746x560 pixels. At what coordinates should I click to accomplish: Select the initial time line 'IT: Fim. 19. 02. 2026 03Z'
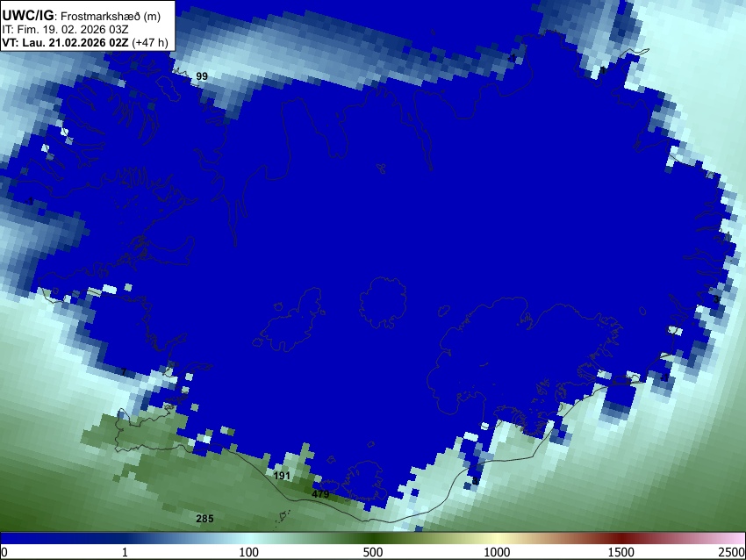coord(65,30)
